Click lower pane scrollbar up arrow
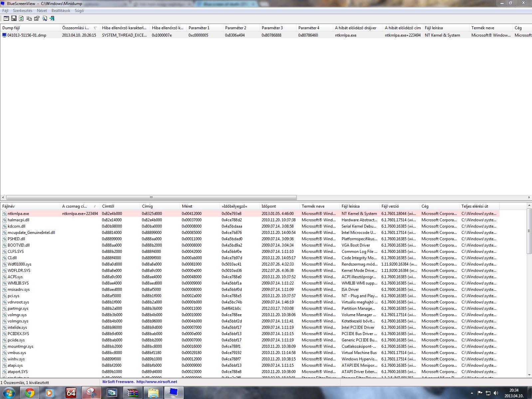Viewport: 532px width, 399px height. pos(529,206)
